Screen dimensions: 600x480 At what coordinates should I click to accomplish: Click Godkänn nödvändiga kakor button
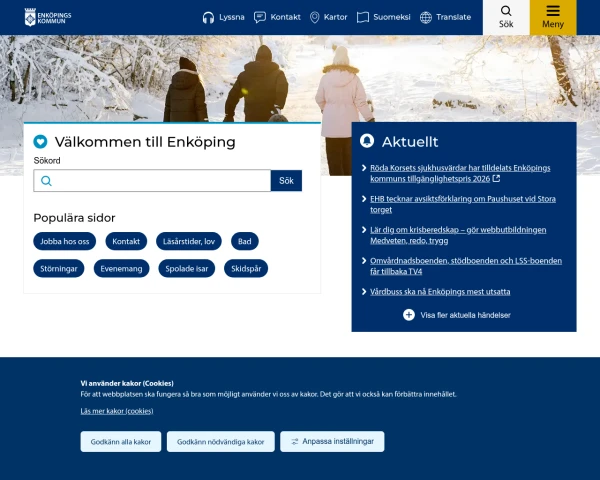(x=221, y=442)
